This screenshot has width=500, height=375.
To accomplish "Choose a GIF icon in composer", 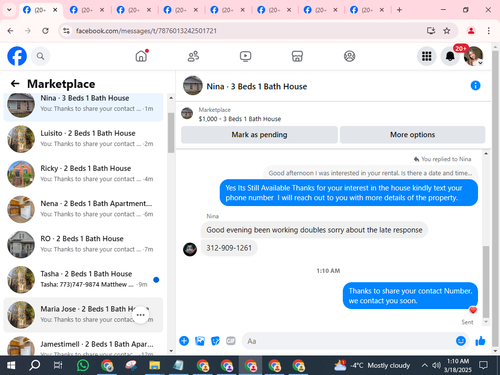I will point(231,341).
